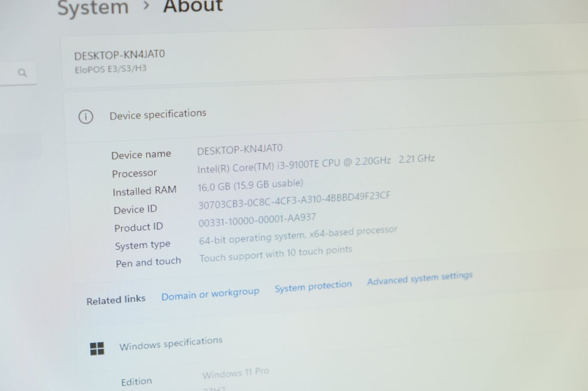Image resolution: width=588 pixels, height=391 pixels.
Task: Select the Device ID value starting 30703CB3
Action: pyautogui.click(x=294, y=201)
